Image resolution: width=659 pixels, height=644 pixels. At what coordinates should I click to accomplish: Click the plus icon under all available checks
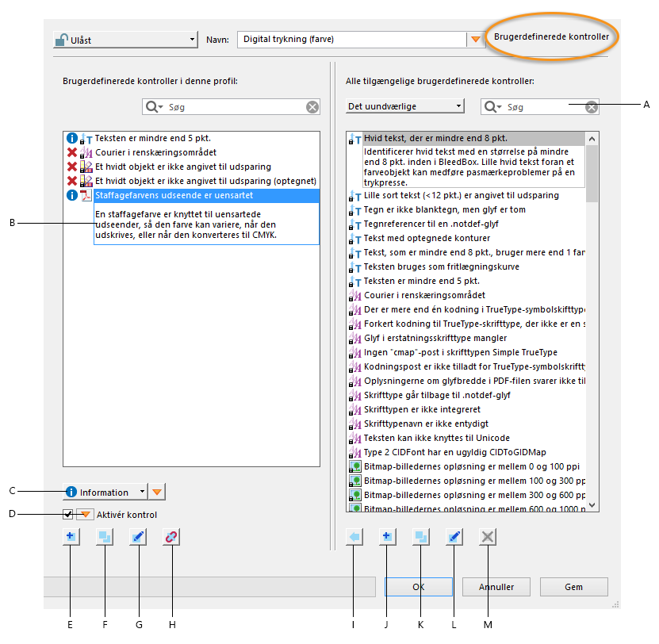coord(387,536)
